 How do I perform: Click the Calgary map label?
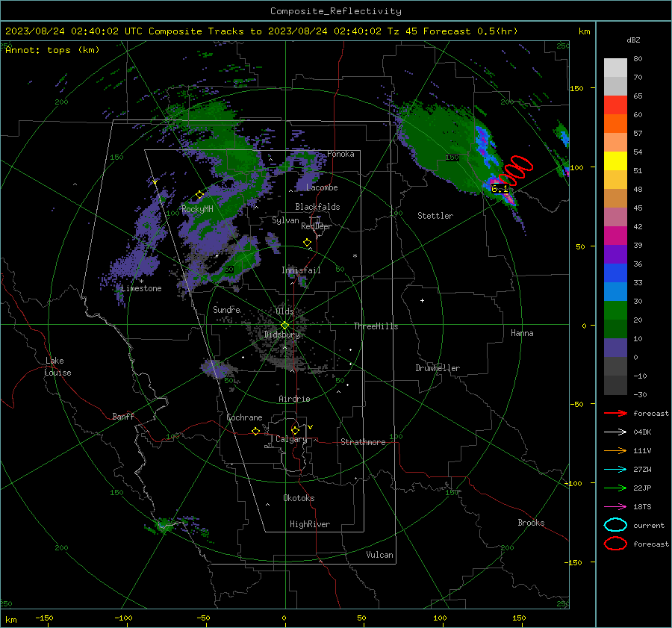tap(291, 439)
